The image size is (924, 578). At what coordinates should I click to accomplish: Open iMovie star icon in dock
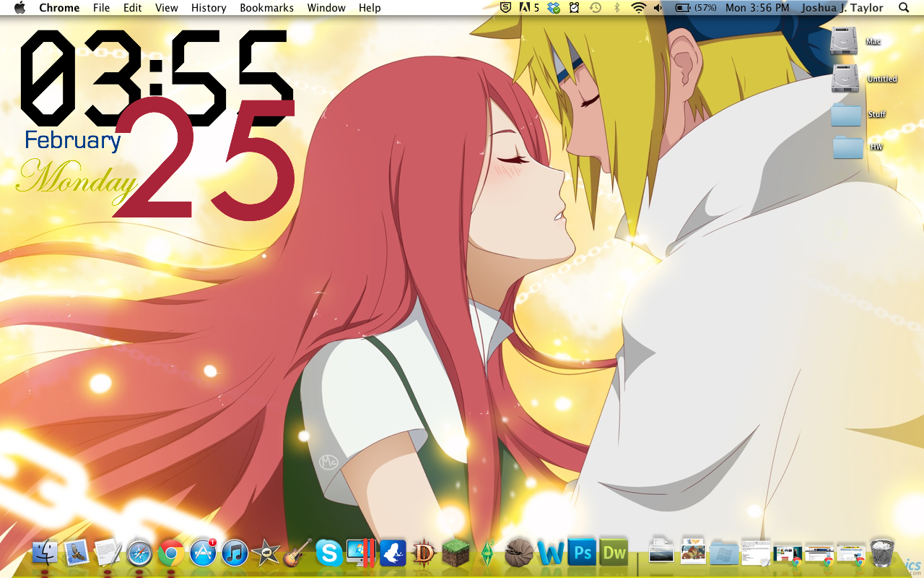pos(266,553)
